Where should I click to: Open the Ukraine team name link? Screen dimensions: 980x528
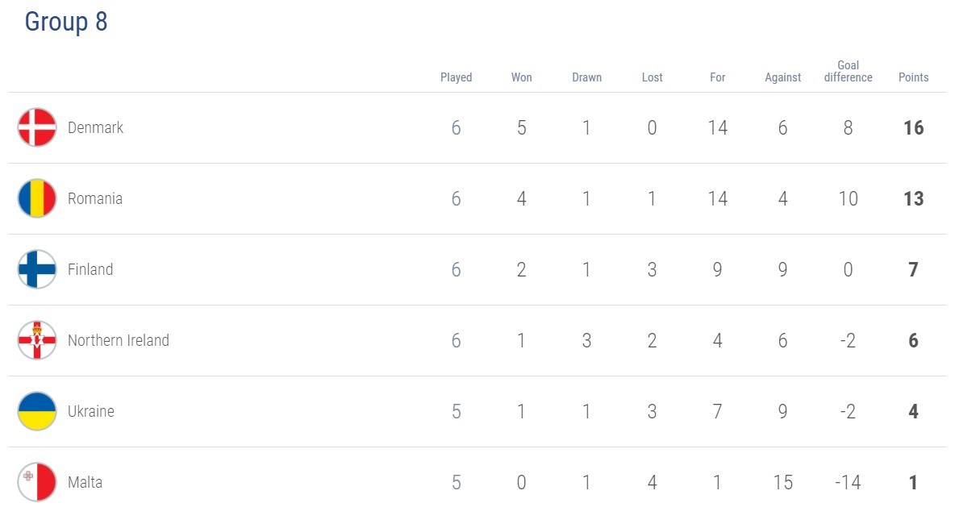91,411
